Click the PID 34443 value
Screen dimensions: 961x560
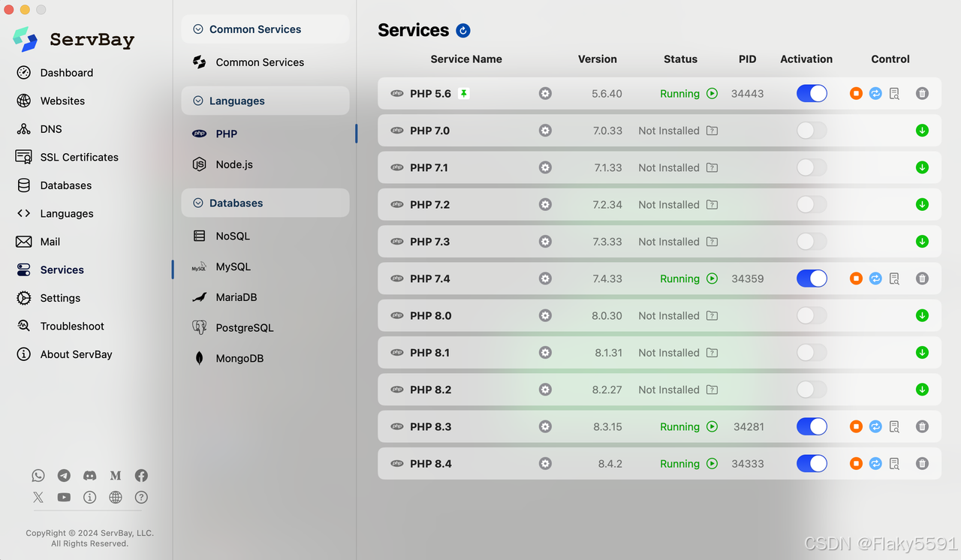pyautogui.click(x=748, y=94)
